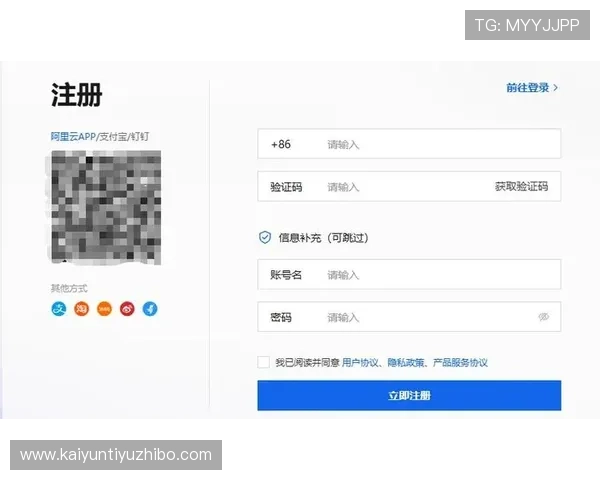
Task: Click the 获取验证码 button
Action: 521,186
